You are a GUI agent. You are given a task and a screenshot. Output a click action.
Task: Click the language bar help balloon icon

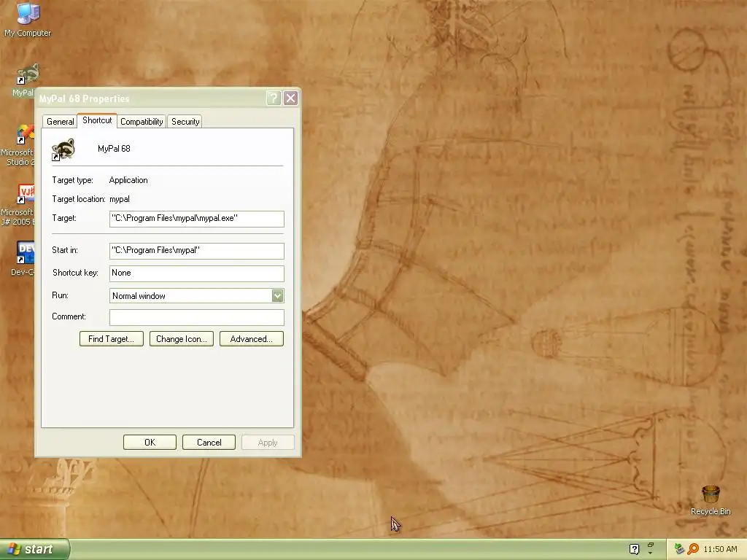pos(634,549)
